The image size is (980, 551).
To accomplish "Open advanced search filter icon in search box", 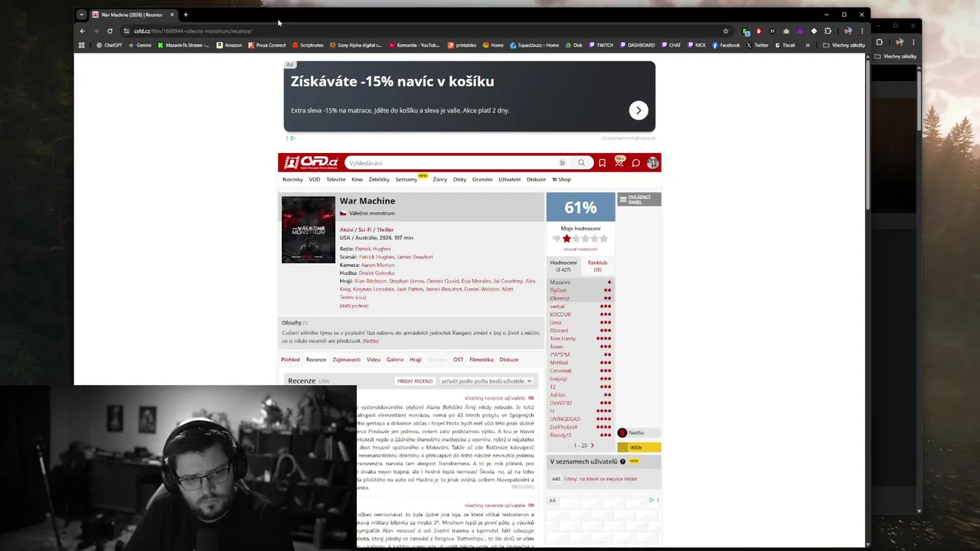I will pos(562,162).
